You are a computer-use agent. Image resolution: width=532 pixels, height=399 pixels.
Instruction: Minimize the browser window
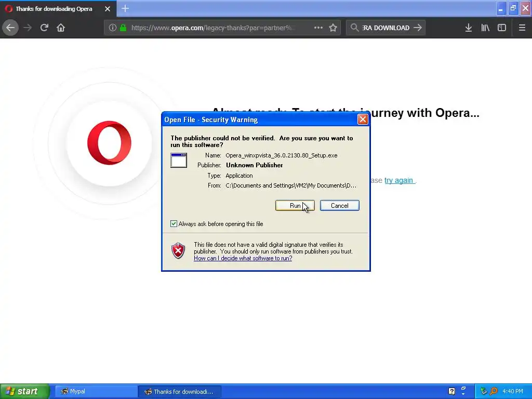tap(501, 8)
